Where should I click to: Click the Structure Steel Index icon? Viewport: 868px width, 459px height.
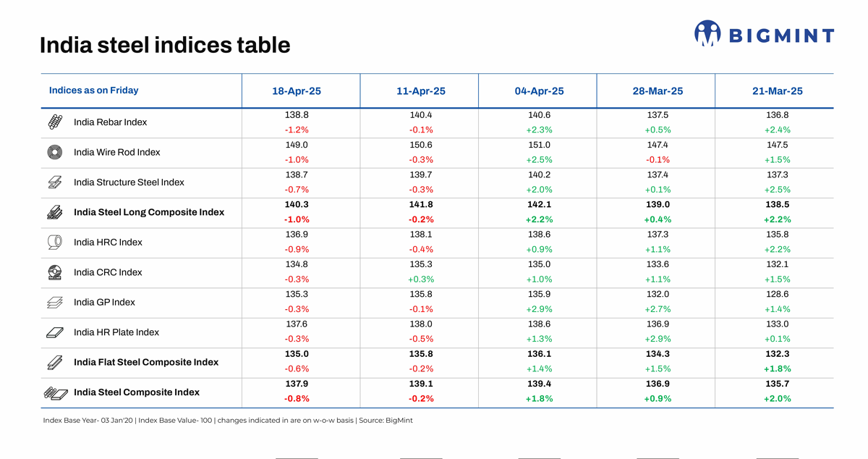55,182
